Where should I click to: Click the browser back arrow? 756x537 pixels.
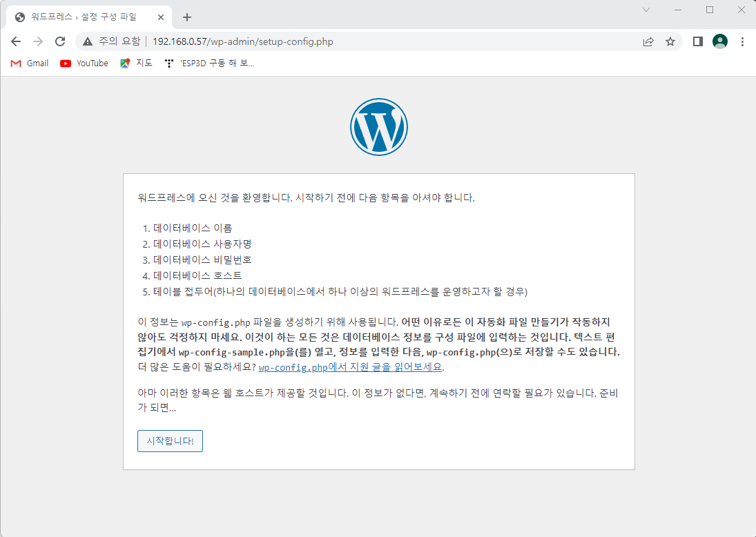click(x=16, y=41)
